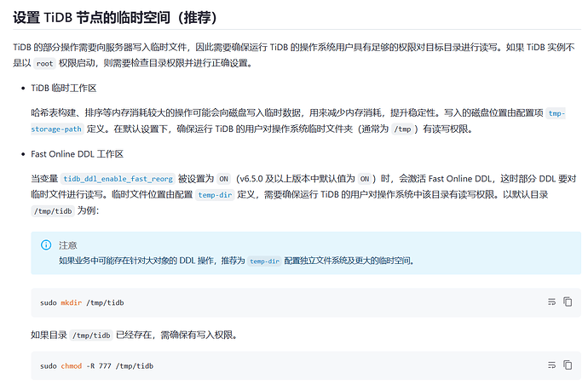Image resolution: width=588 pixels, height=385 pixels.
Task: Click the ON code after 被设置为
Action: [224, 179]
